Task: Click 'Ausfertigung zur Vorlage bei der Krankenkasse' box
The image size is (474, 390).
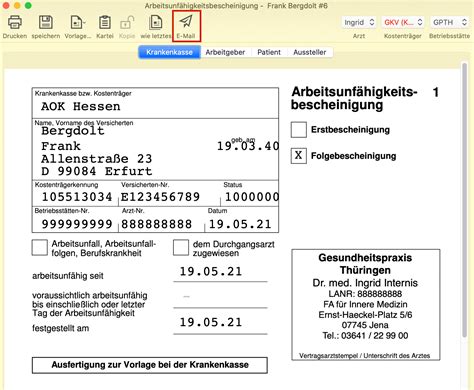Action: tap(150, 365)
